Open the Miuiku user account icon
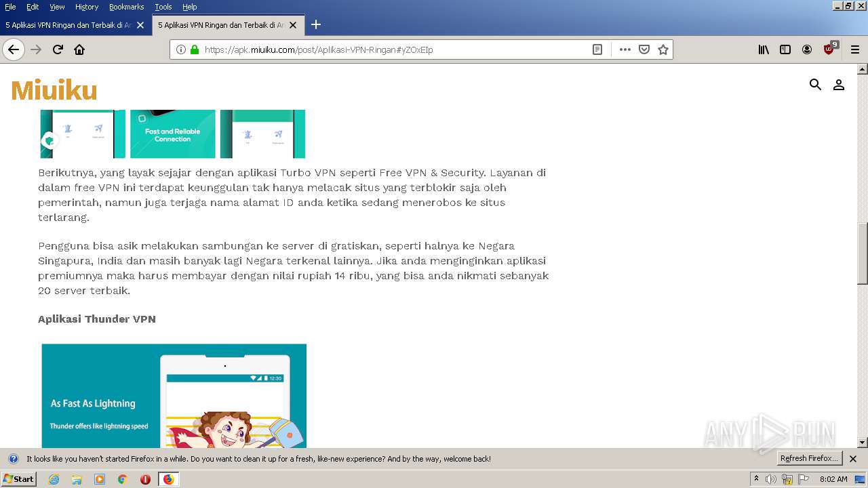 [839, 85]
